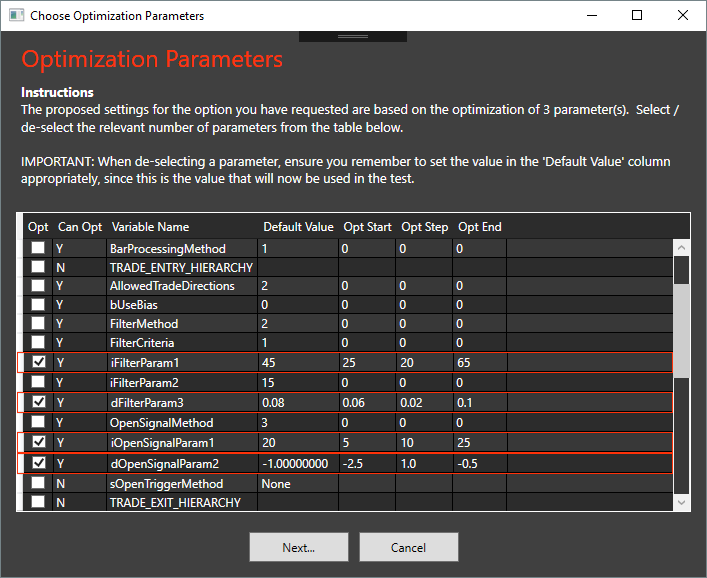Click the Opt Step column header

[424, 227]
